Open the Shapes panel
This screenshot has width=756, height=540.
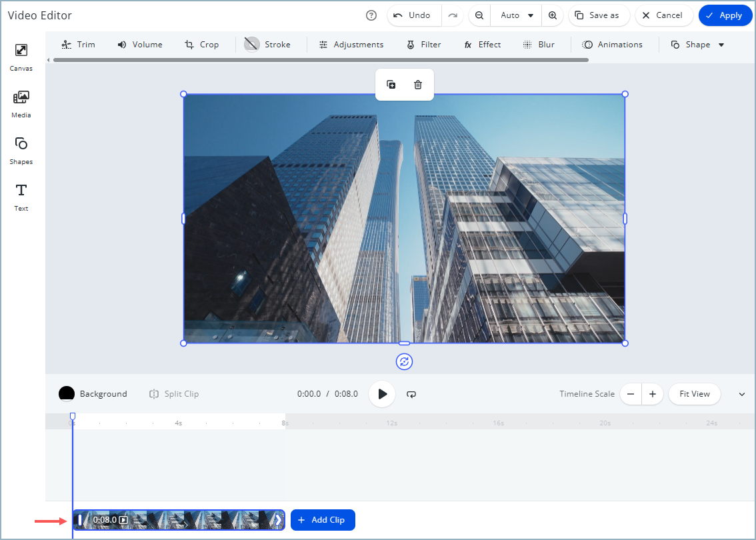pyautogui.click(x=21, y=149)
